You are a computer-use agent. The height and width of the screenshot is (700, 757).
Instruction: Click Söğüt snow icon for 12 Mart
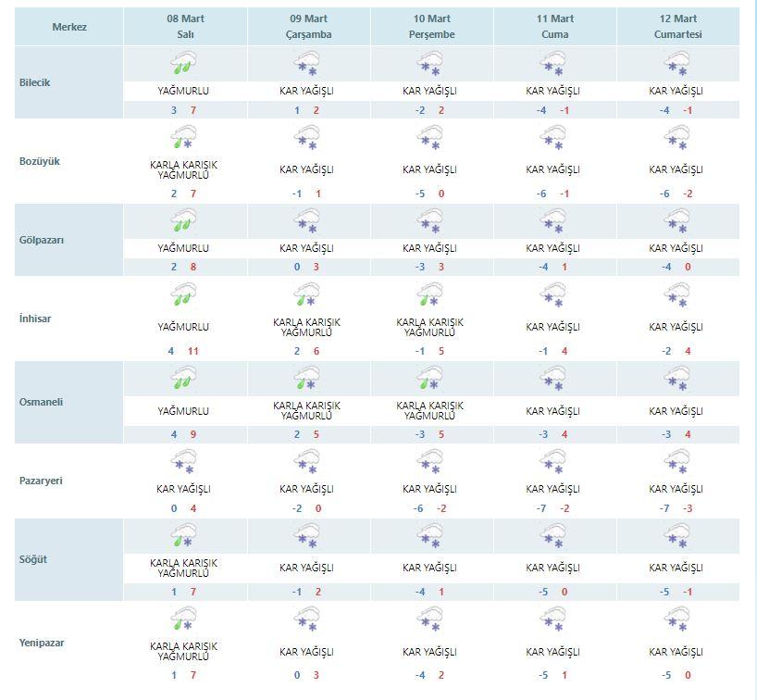[676, 536]
